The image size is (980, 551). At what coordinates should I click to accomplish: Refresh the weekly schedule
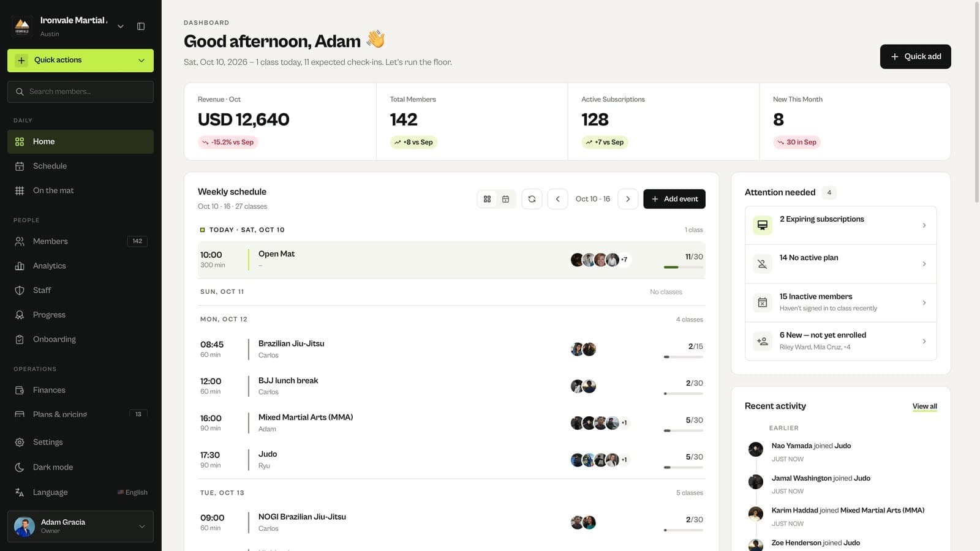(532, 199)
